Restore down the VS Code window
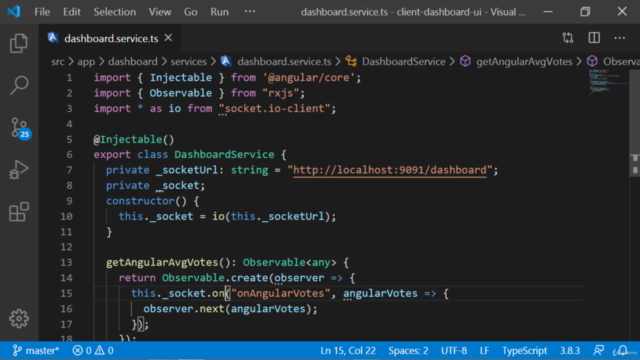The image size is (640, 360). pyautogui.click(x=585, y=11)
